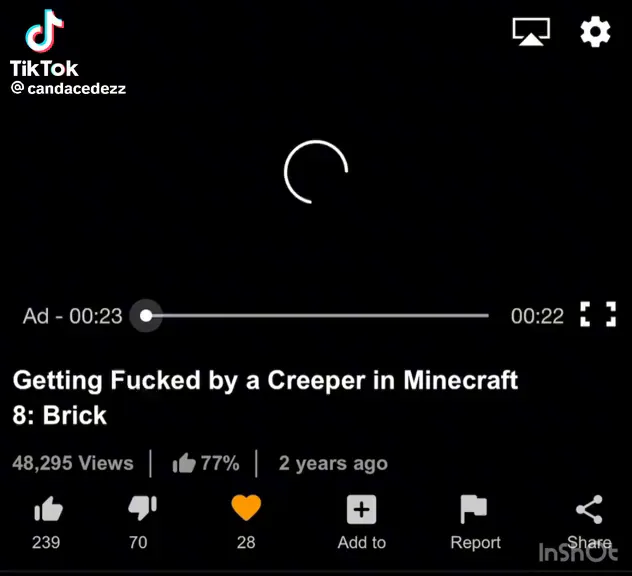
Task: Click the 239 likes count
Action: 46,543
